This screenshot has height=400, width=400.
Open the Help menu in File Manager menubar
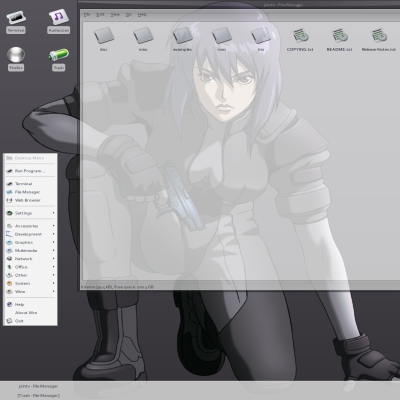(x=142, y=15)
